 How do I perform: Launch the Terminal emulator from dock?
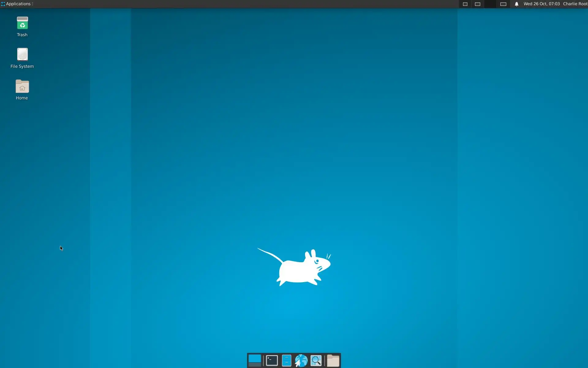tap(272, 361)
